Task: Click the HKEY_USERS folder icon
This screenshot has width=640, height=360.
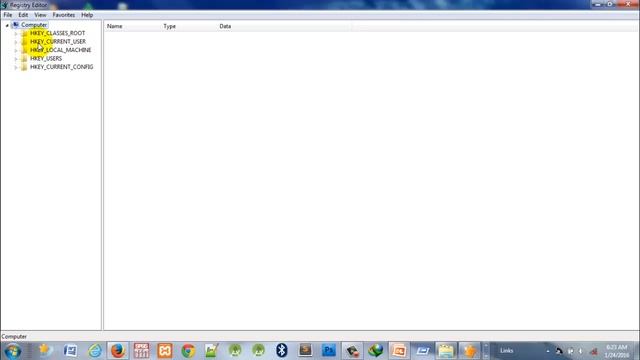Action: pos(24,58)
